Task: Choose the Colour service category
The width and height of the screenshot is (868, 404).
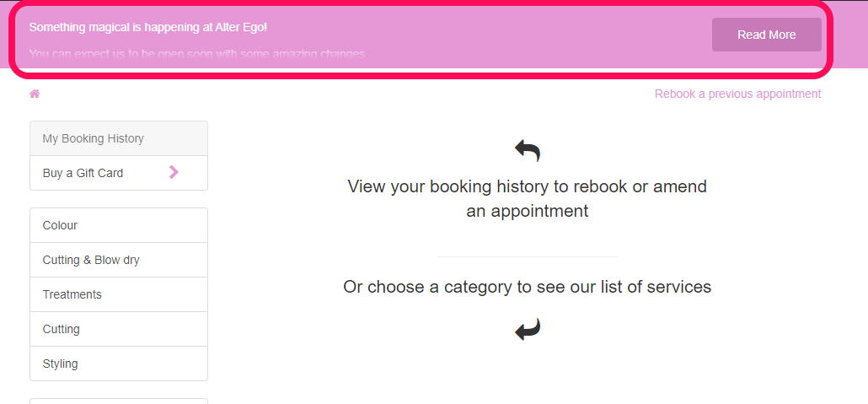Action: (119, 225)
